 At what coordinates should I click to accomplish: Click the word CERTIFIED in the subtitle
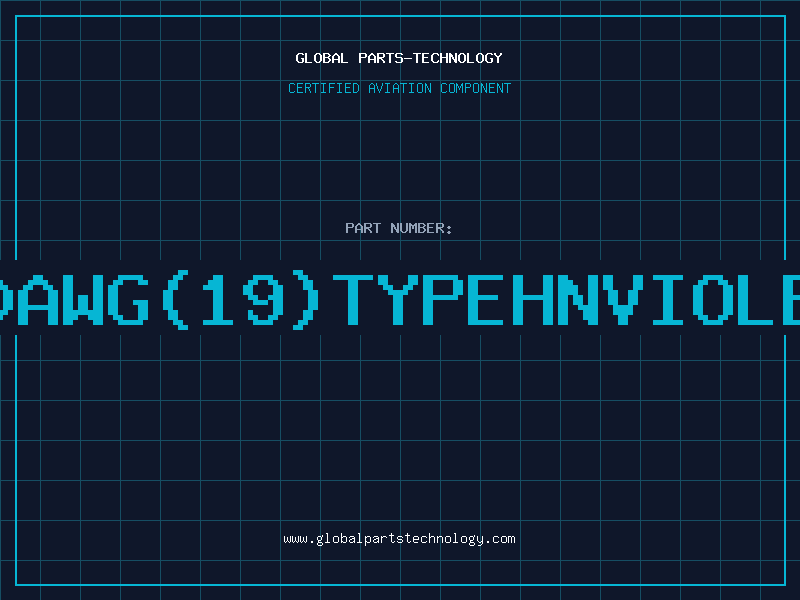[324, 88]
